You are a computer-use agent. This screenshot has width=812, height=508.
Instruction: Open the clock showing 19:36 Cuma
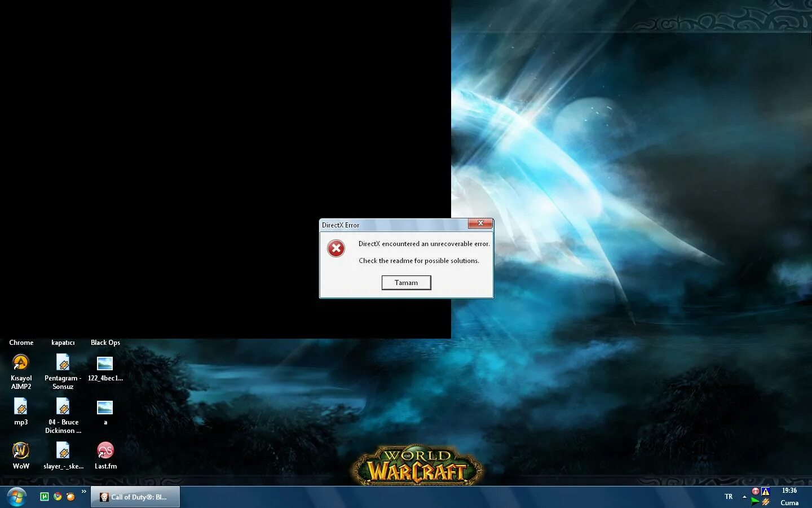789,497
